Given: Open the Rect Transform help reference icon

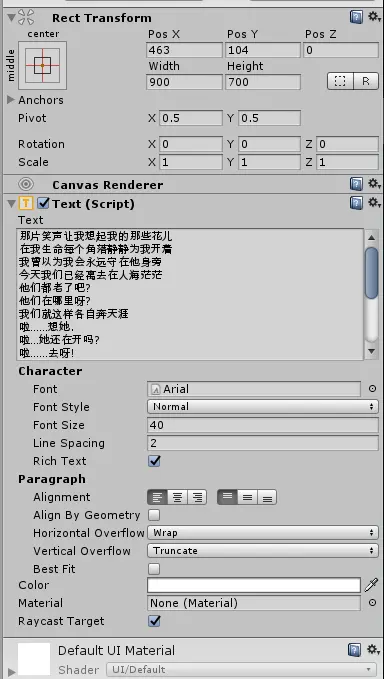Looking at the screenshot, I should tap(356, 17).
